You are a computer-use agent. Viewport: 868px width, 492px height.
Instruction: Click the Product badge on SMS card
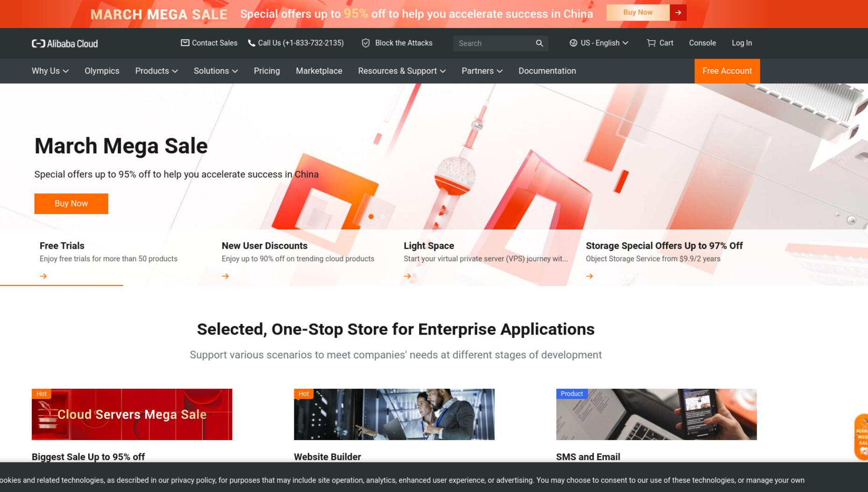(572, 394)
